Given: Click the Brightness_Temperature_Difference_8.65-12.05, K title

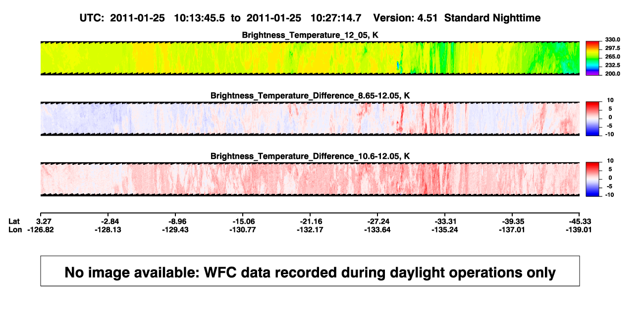Looking at the screenshot, I should tap(310, 95).
